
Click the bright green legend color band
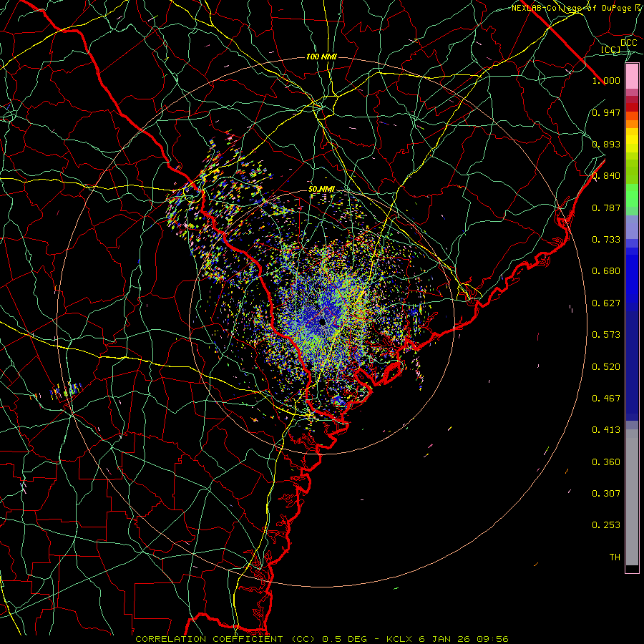pos(632,195)
